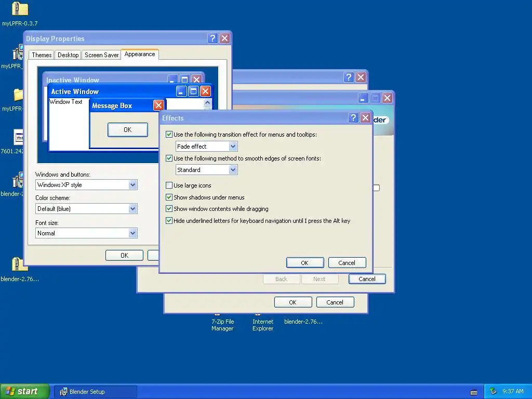This screenshot has height=399, width=532.
Task: Close the Effects dialog with the X button
Action: point(365,118)
